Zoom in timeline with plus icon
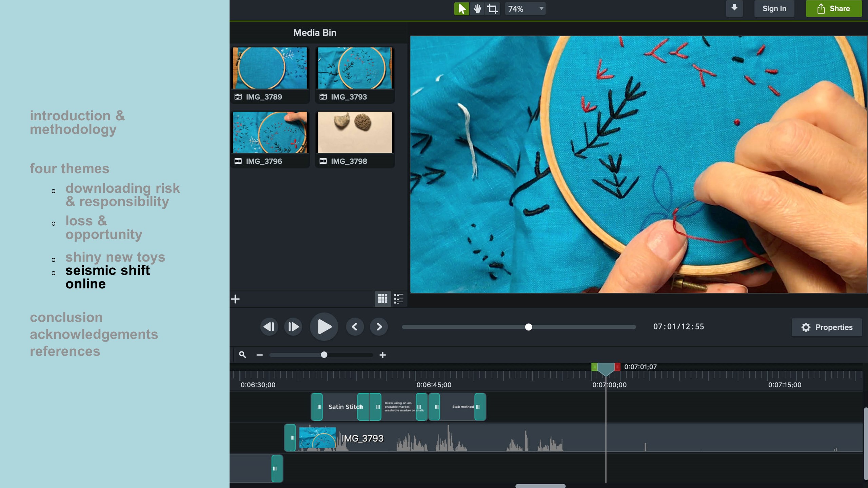This screenshot has height=488, width=868. click(x=382, y=355)
